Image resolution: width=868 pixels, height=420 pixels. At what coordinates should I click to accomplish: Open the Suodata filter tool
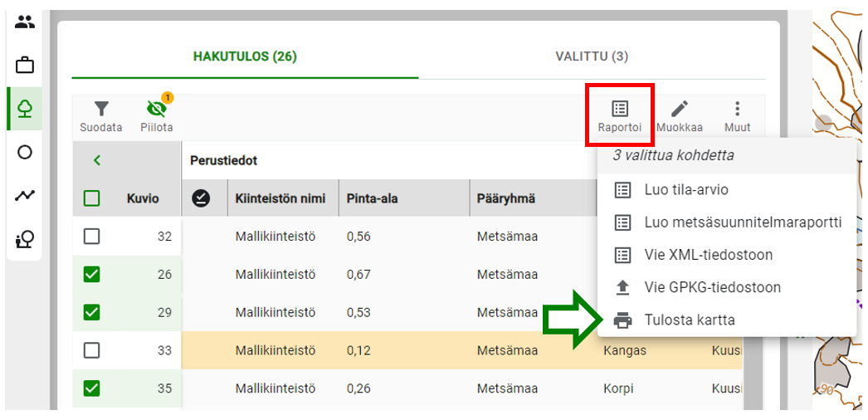tap(100, 117)
